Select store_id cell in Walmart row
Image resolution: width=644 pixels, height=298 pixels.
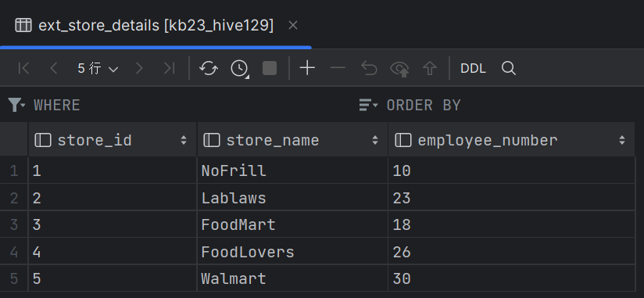113,278
